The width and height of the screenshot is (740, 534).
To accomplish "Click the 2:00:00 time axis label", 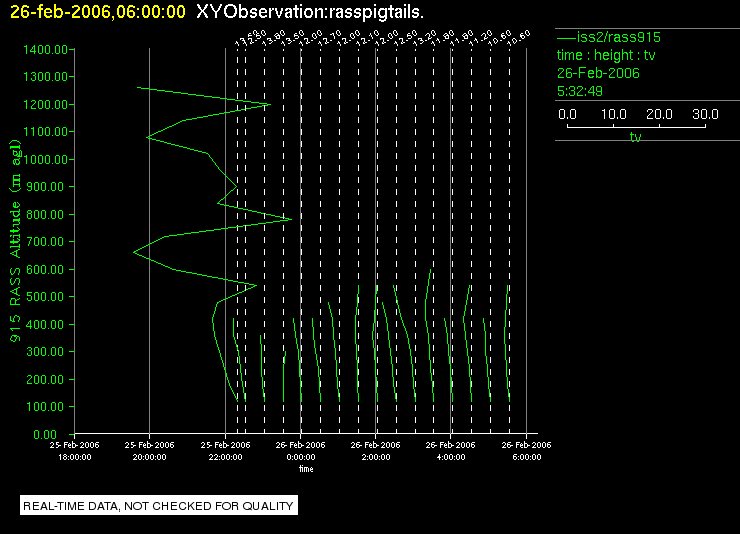I will (376, 457).
